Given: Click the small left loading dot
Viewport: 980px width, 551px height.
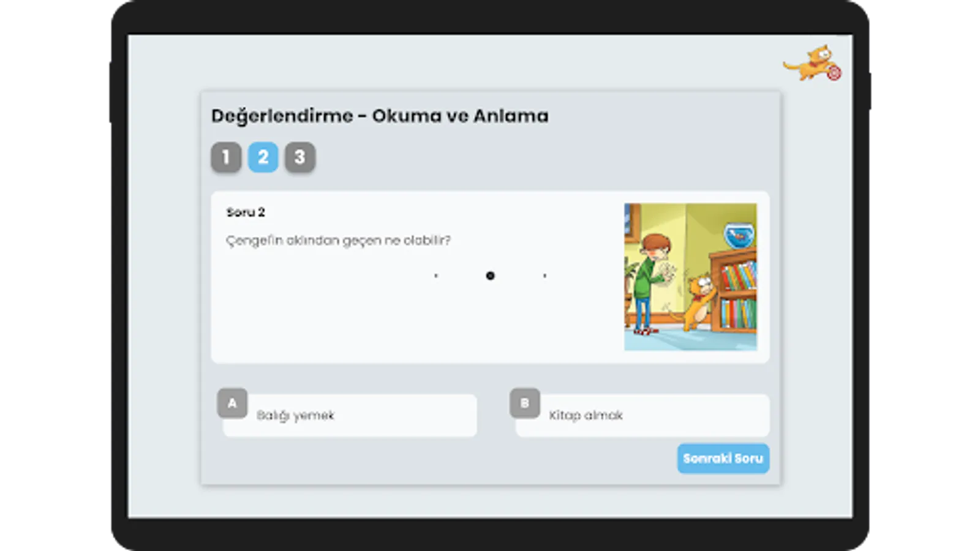Looking at the screenshot, I should pyautogui.click(x=435, y=276).
